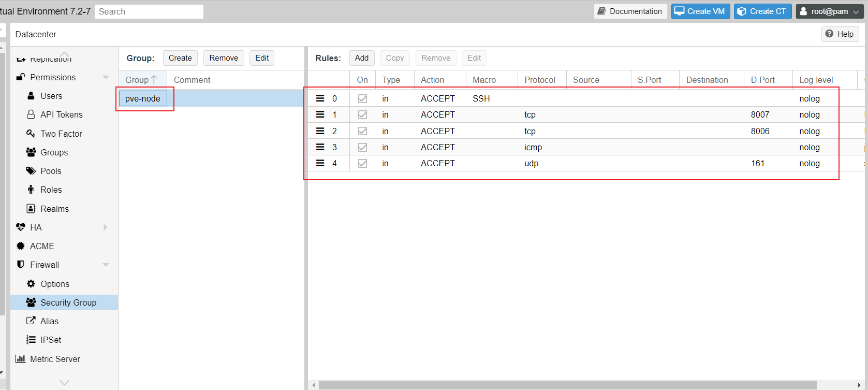
Task: Click the rules Remove button
Action: pos(436,58)
